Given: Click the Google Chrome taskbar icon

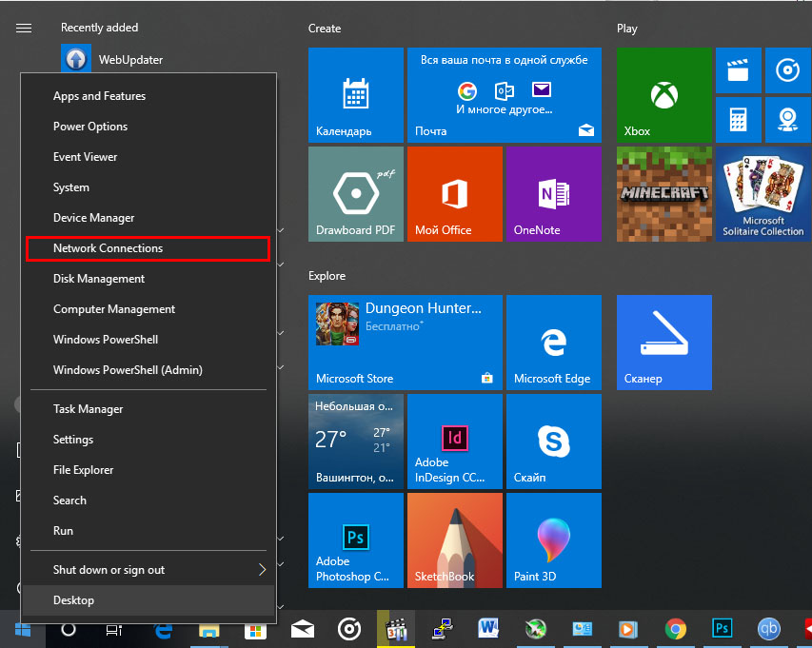Looking at the screenshot, I should (676, 630).
